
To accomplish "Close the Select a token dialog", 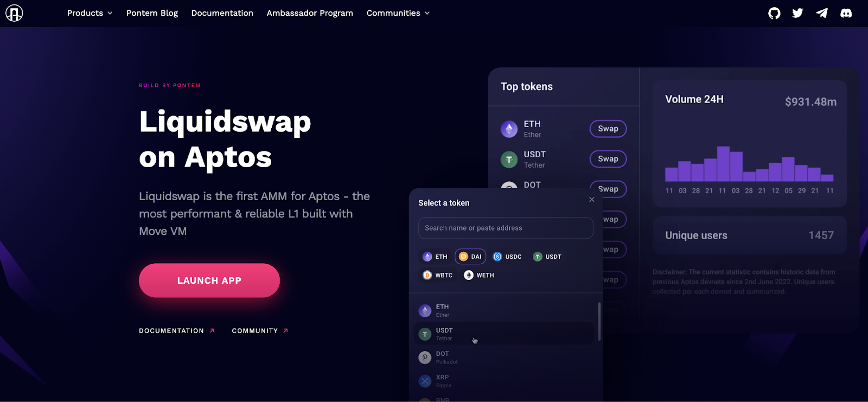I will [x=592, y=200].
